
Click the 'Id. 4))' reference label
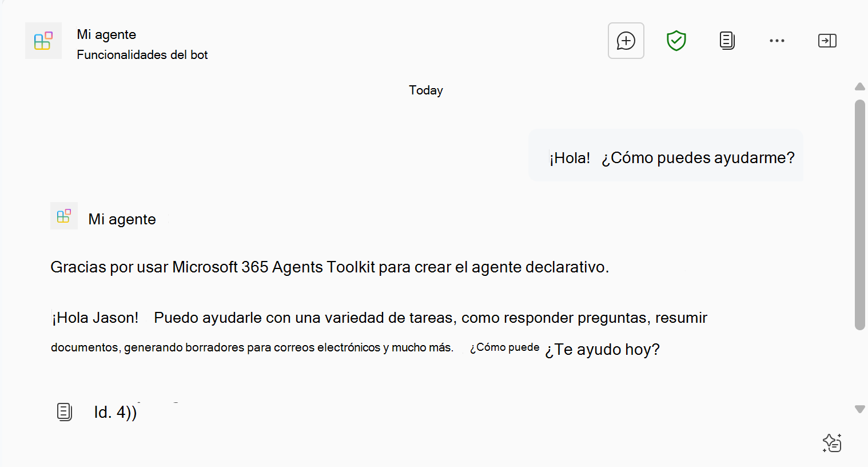[x=116, y=412]
